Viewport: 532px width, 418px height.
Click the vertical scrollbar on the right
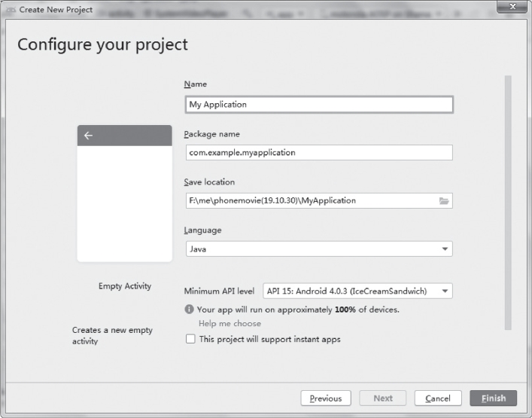click(508, 202)
